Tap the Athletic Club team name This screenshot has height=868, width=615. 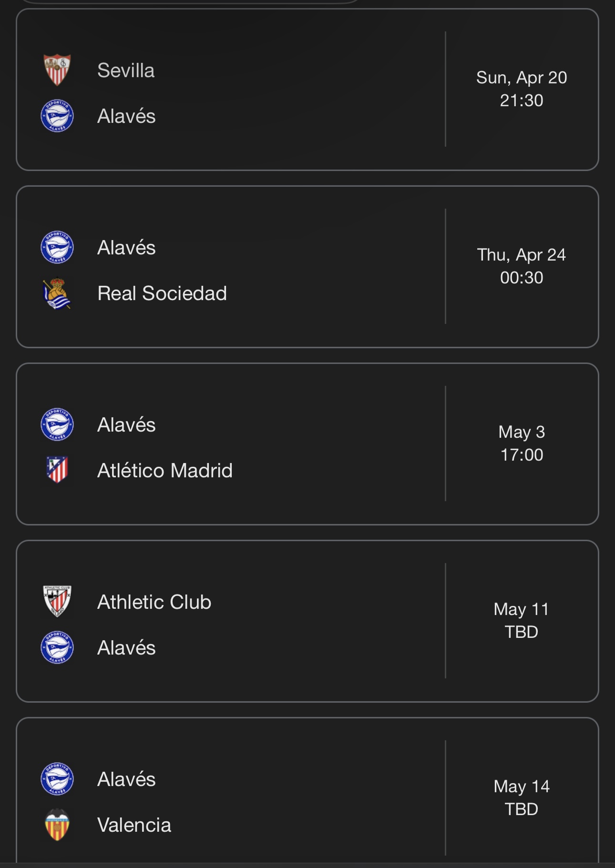(154, 602)
